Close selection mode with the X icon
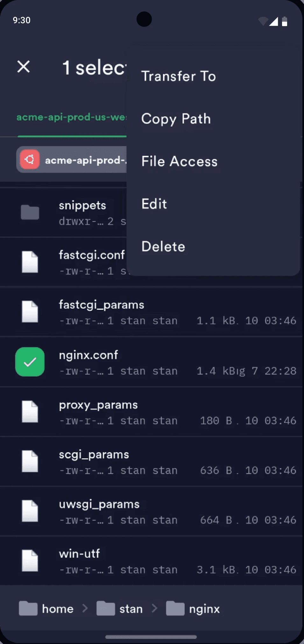304x644 pixels. point(24,67)
